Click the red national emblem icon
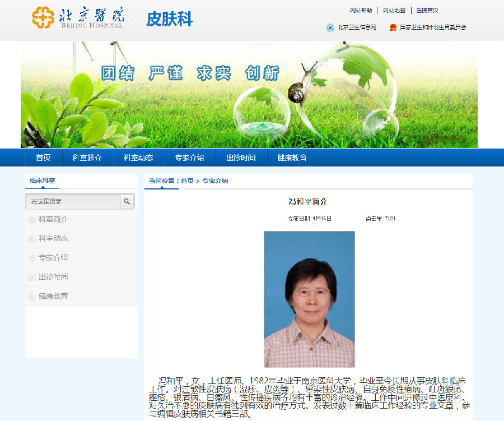The height and width of the screenshot is (421, 504). (393, 27)
